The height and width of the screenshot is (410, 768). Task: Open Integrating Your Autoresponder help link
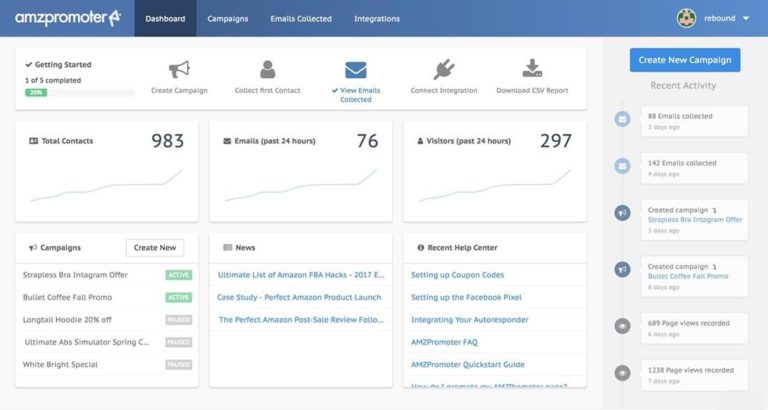tap(470, 320)
